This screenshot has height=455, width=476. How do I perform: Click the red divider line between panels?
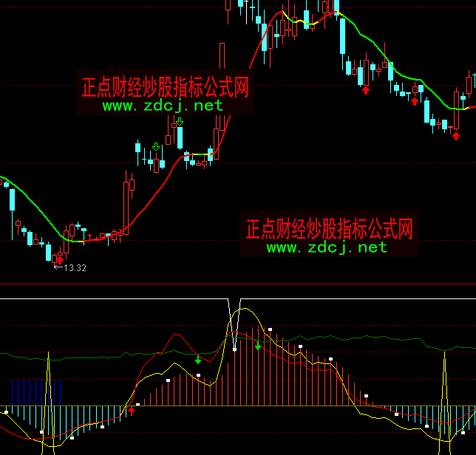[238, 284]
